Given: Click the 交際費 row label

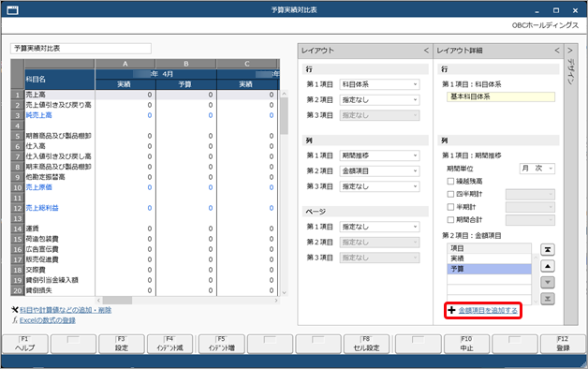Looking at the screenshot, I should [36, 270].
